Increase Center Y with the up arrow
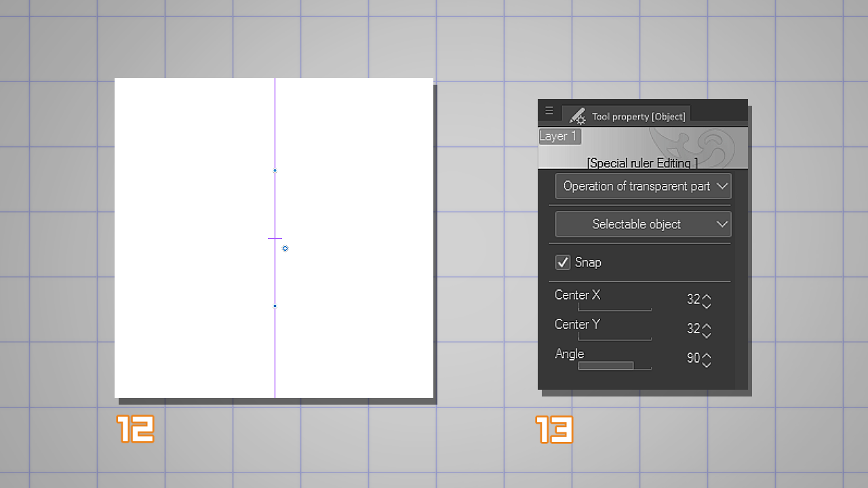 [x=707, y=325]
